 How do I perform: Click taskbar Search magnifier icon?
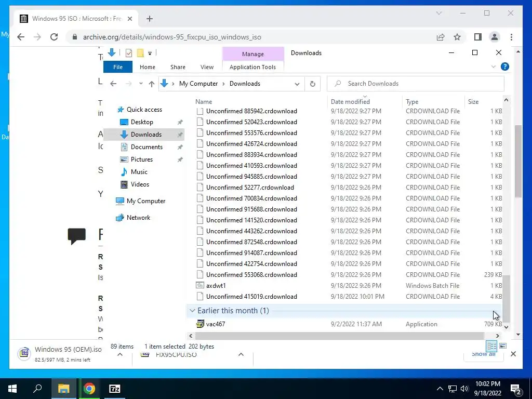[x=37, y=389]
